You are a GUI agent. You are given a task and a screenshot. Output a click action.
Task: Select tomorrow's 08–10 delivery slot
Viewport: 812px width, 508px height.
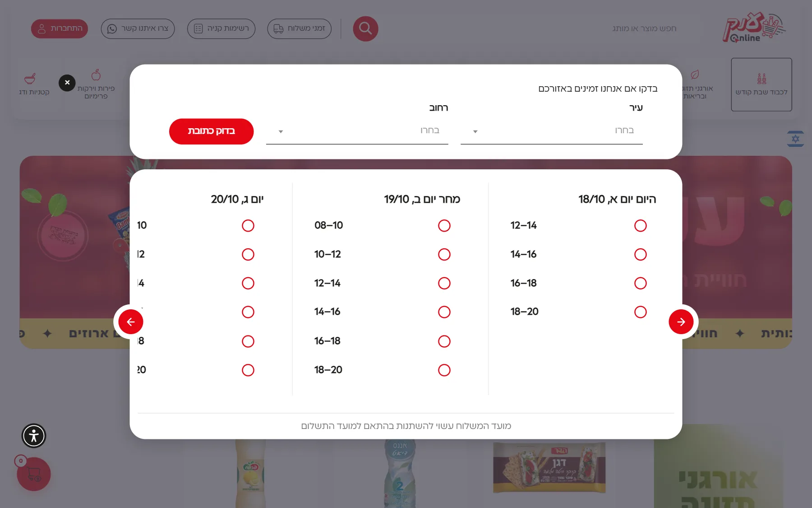(x=444, y=225)
